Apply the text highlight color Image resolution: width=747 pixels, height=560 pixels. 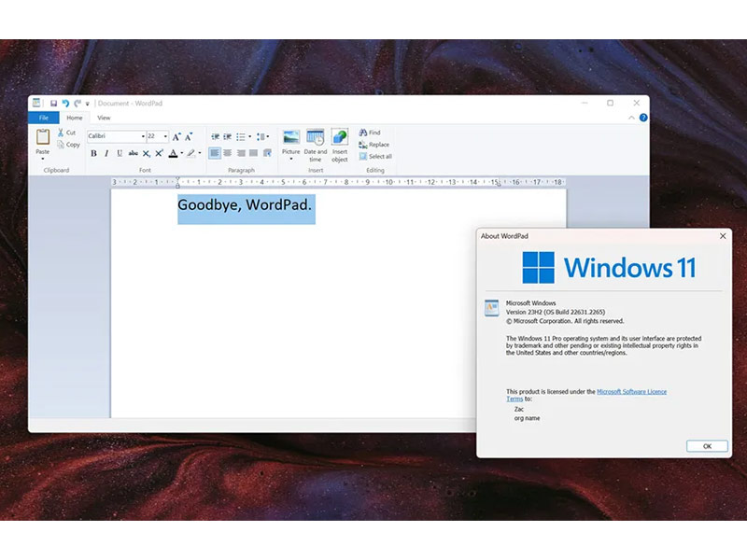[191, 153]
